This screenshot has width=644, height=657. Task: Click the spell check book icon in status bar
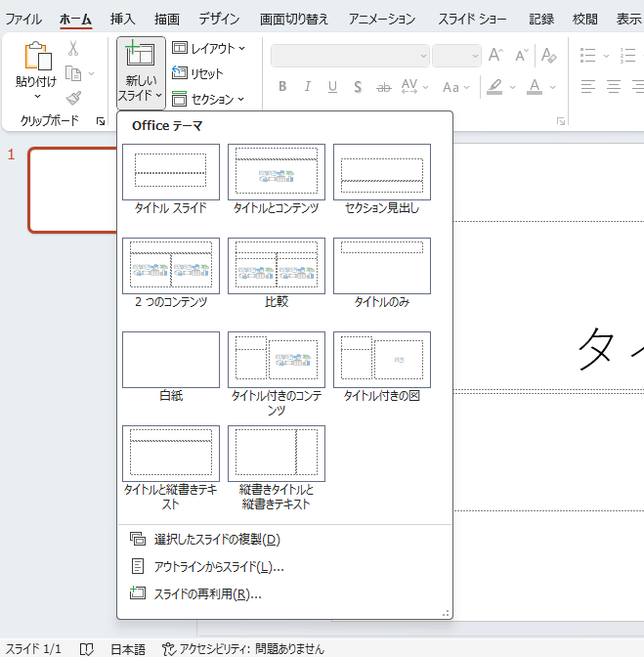[87, 649]
